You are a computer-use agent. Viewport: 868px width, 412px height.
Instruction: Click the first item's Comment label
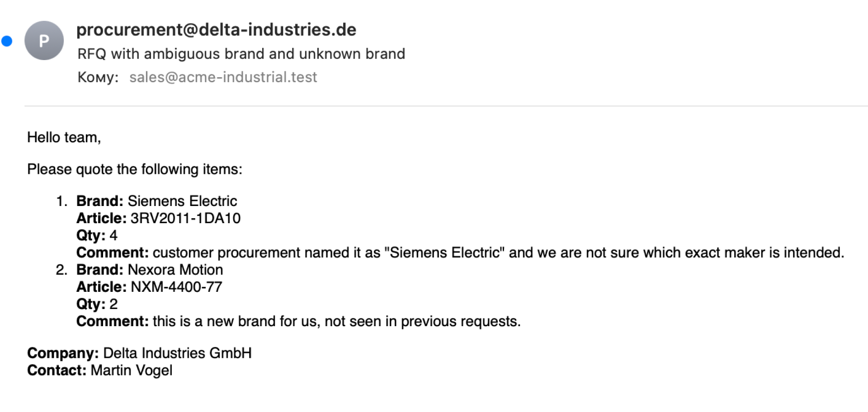112,253
